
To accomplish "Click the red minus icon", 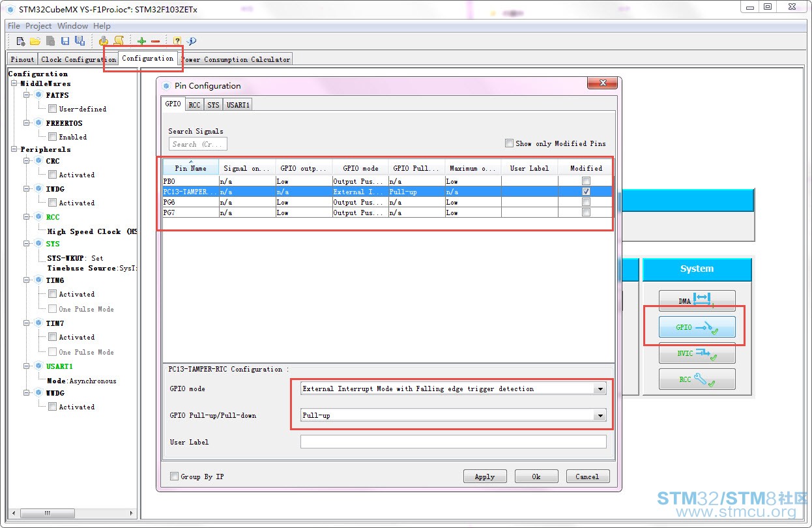I will click(155, 41).
